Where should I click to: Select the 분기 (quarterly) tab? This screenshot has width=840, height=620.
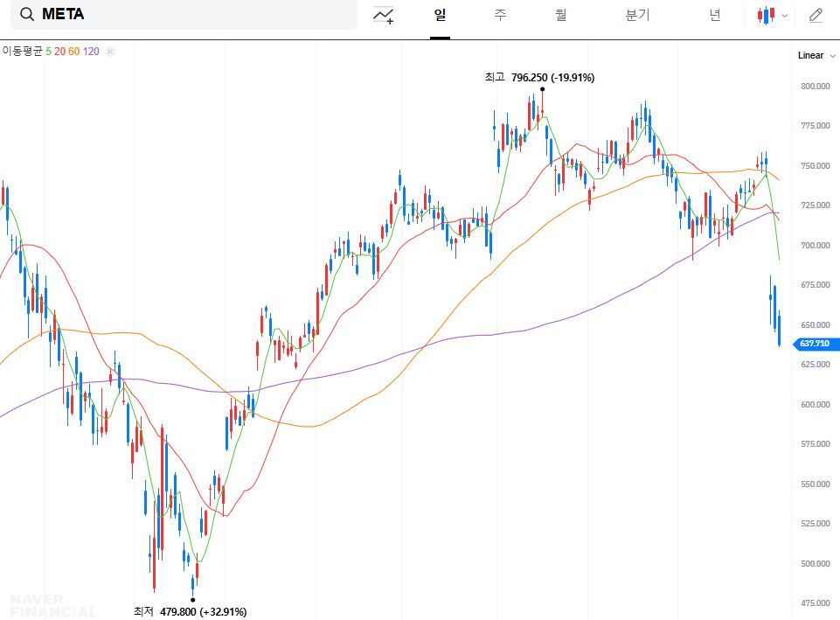[637, 15]
